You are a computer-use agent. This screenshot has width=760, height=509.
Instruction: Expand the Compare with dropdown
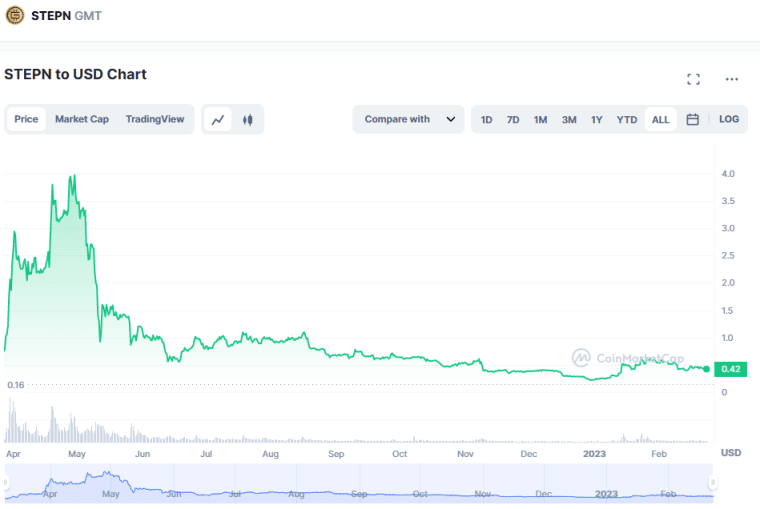click(x=408, y=119)
